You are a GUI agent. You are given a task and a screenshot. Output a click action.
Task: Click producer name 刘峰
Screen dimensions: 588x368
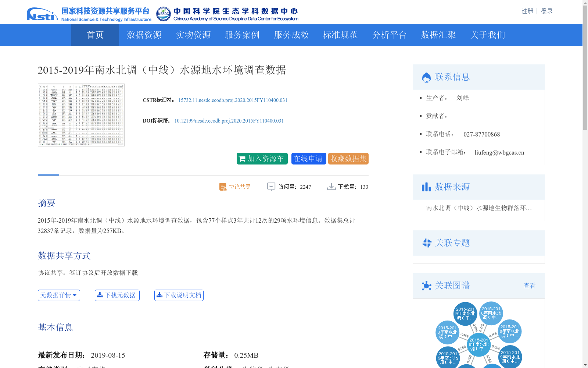(x=463, y=98)
